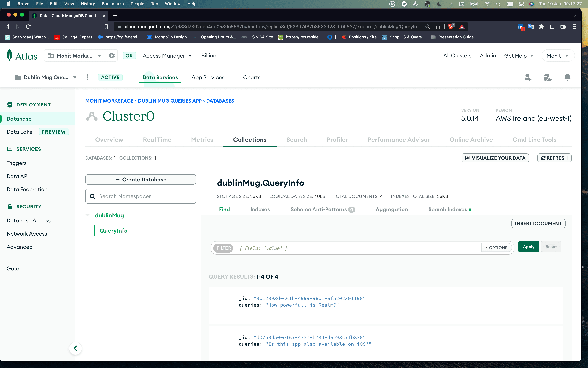588x368 pixels.
Task: Open browser hamburger menu
Action: [x=574, y=26]
